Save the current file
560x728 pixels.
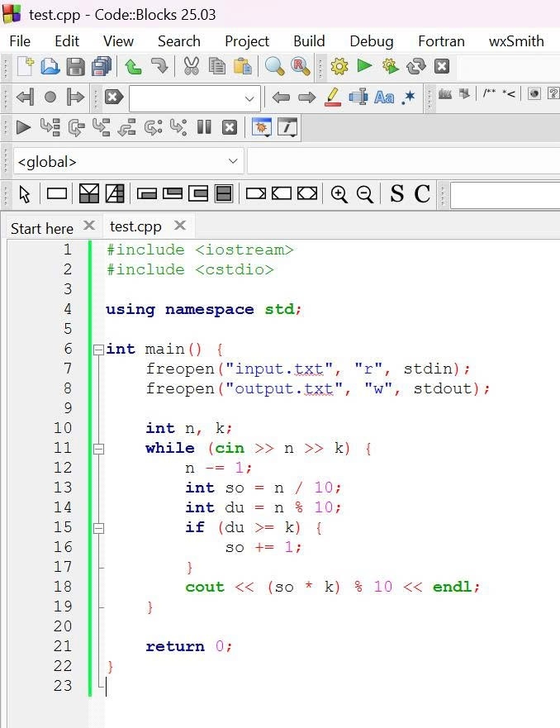coord(76,66)
